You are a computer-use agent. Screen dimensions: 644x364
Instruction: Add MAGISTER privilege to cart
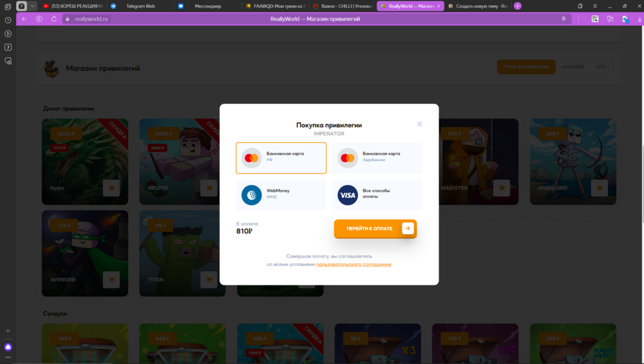(502, 188)
